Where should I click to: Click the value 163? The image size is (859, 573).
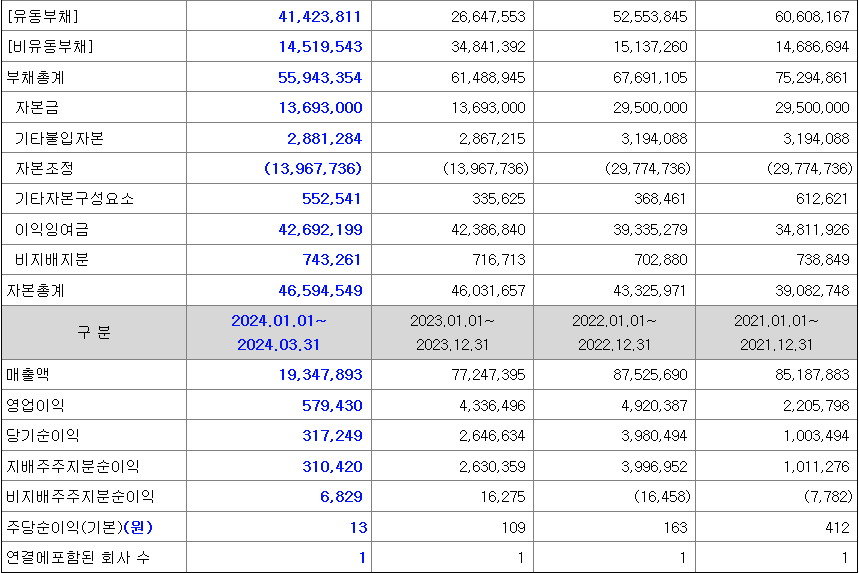(675, 527)
